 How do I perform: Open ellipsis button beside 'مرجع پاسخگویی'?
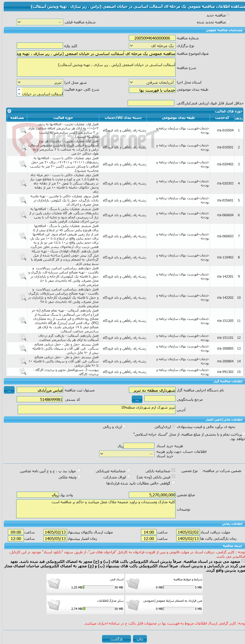137,400
